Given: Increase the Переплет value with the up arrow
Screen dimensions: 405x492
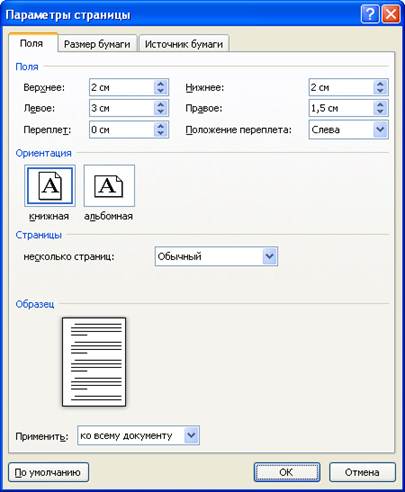Looking at the screenshot, I should pos(161,126).
